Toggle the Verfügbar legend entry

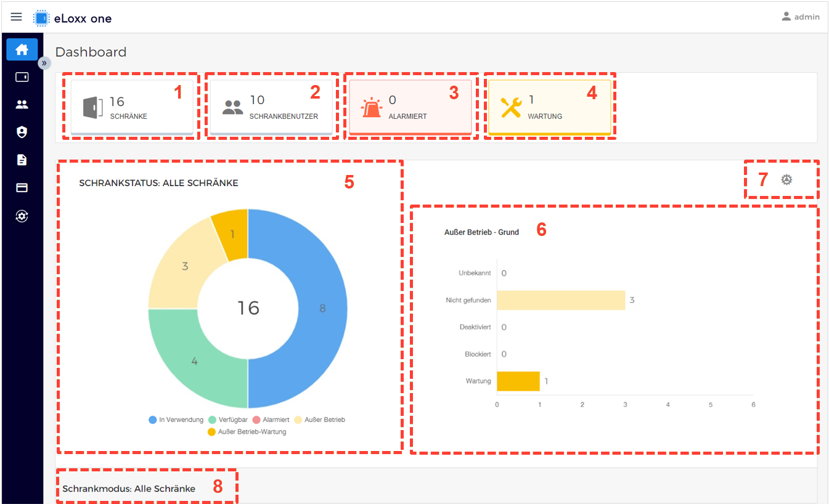pyautogui.click(x=229, y=420)
